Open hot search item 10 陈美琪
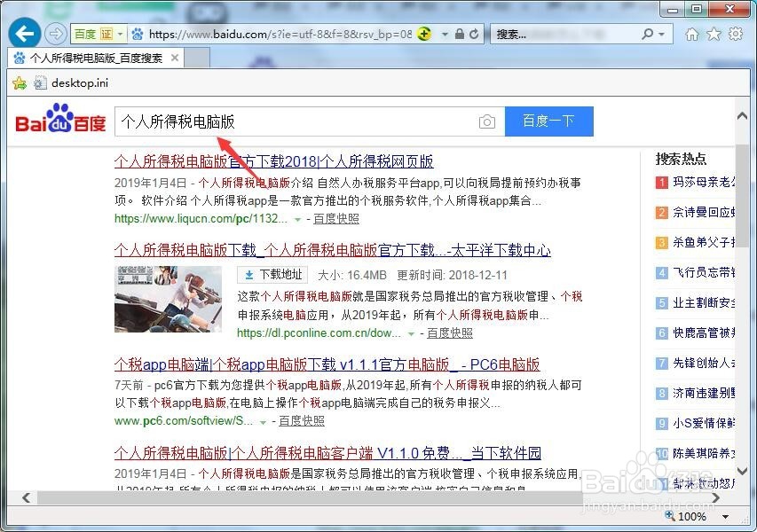 tap(695, 453)
